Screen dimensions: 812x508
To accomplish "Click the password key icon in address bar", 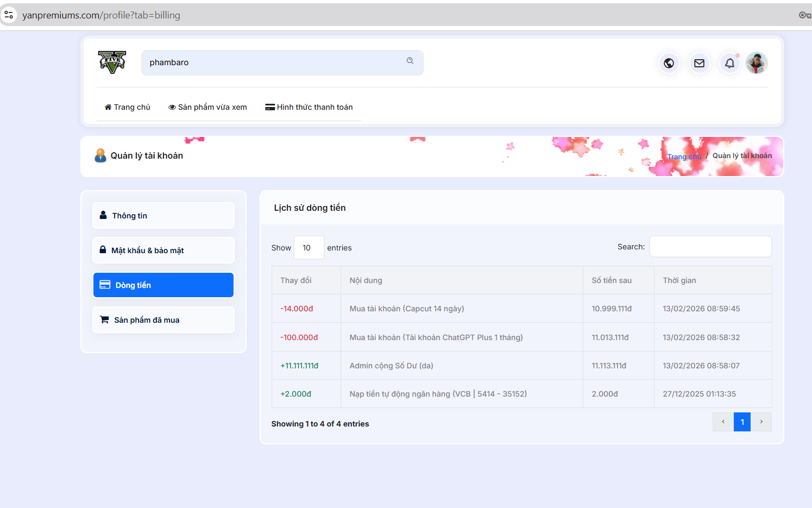I will click(x=804, y=15).
